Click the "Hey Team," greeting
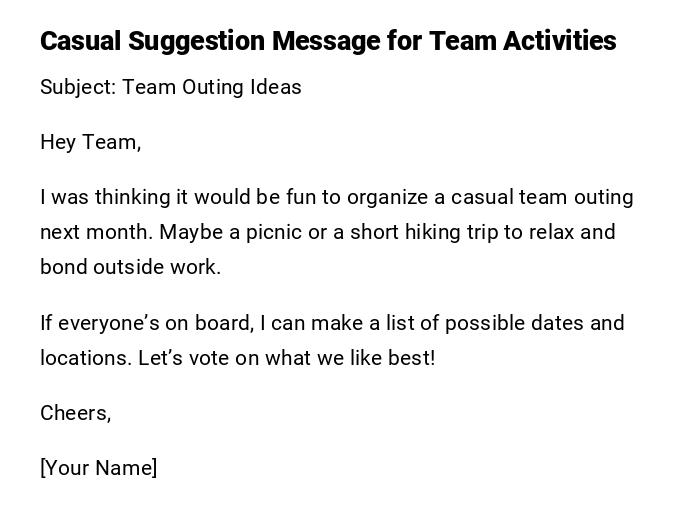The height and width of the screenshot is (530, 700). tap(90, 142)
